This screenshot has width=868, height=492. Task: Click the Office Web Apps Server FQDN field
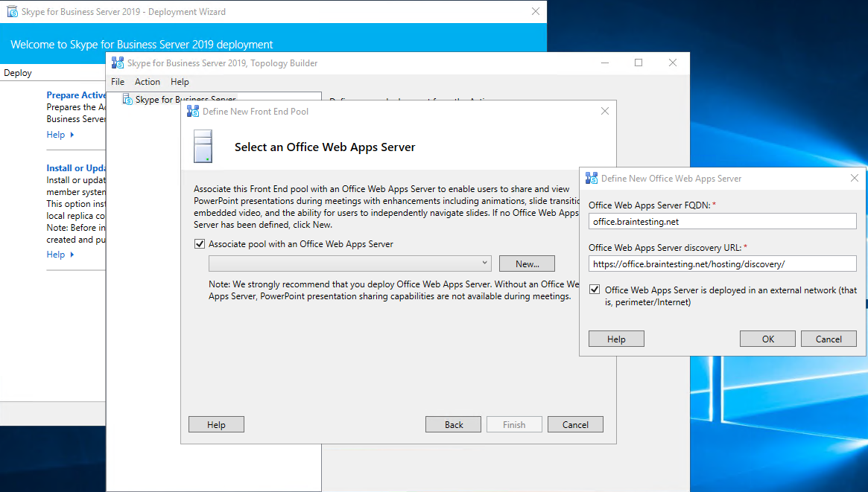tap(722, 221)
